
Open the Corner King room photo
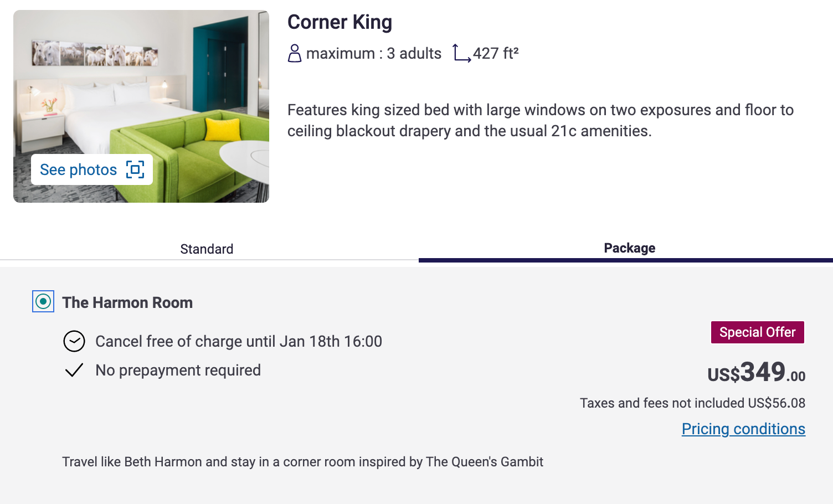click(x=141, y=83)
